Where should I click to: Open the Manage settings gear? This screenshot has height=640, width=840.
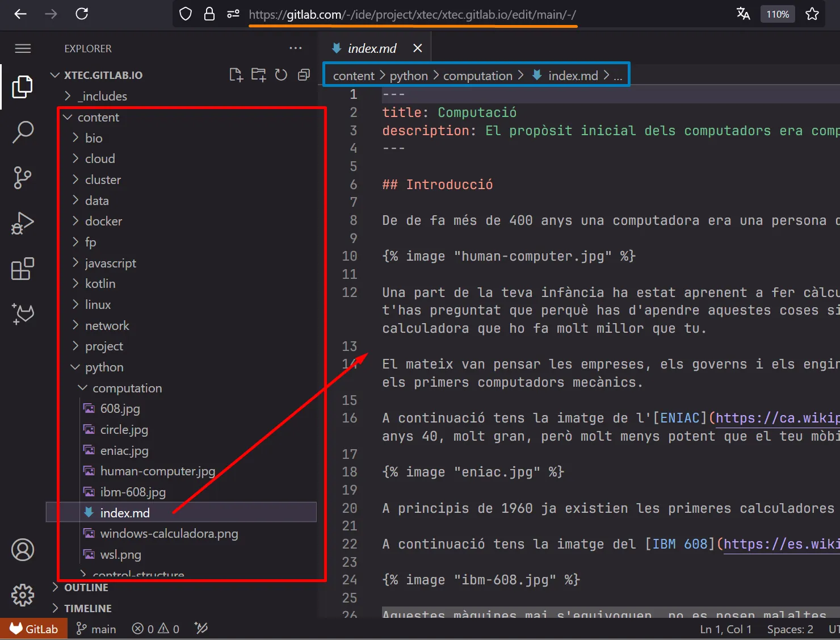tap(23, 595)
